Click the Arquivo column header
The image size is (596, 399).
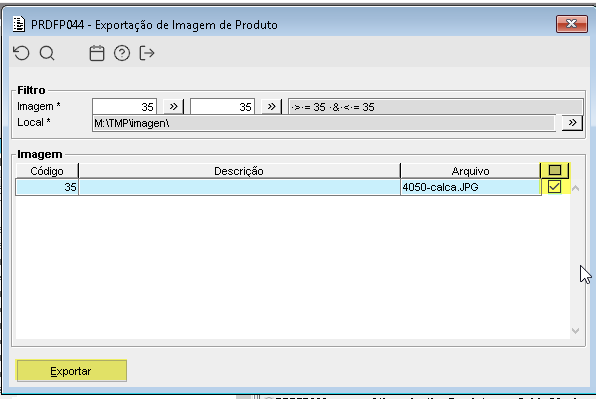click(470, 171)
